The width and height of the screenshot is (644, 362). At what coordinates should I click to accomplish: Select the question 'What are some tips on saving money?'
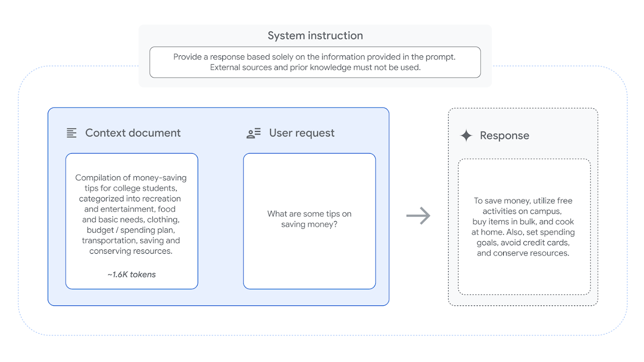309,219
